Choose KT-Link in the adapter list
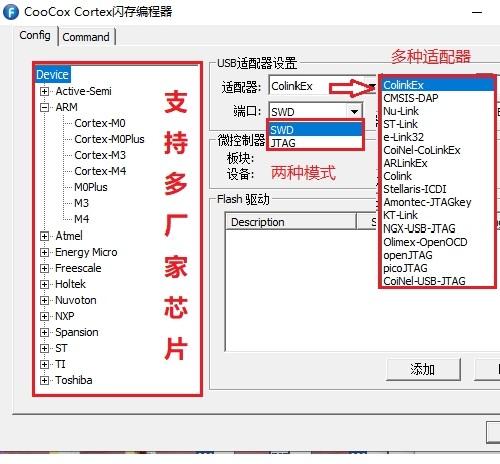Screen dimensions: 500x464 [437, 215]
